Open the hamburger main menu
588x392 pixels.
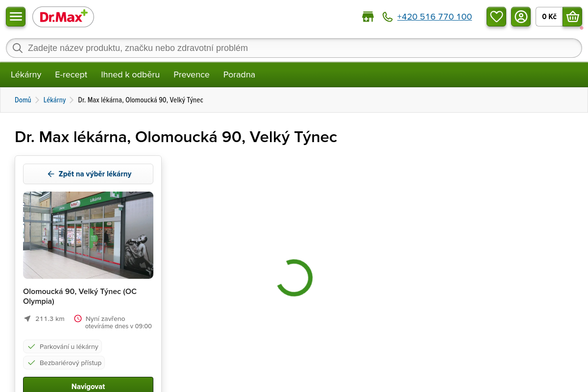pyautogui.click(x=16, y=17)
